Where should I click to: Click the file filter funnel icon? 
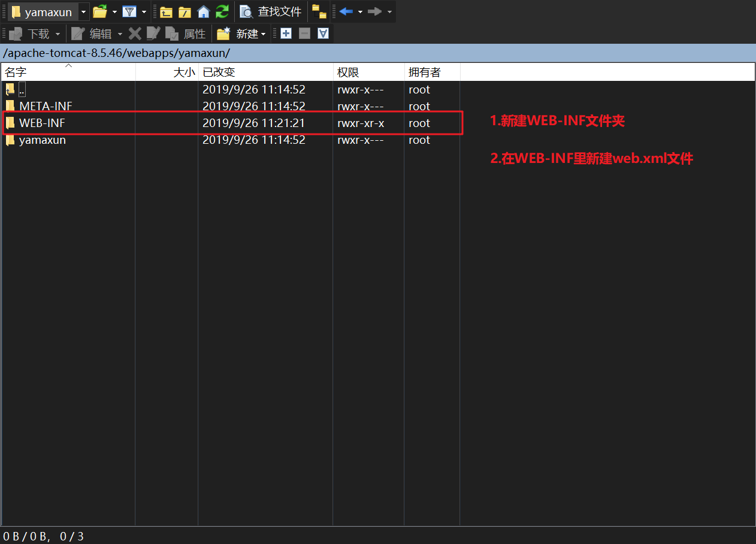[129, 11]
